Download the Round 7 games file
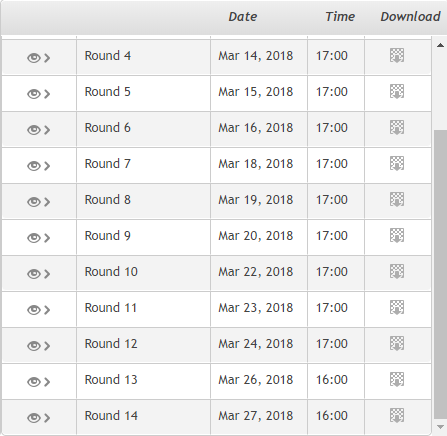Image resolution: width=447 pixels, height=436 pixels. pos(397,163)
